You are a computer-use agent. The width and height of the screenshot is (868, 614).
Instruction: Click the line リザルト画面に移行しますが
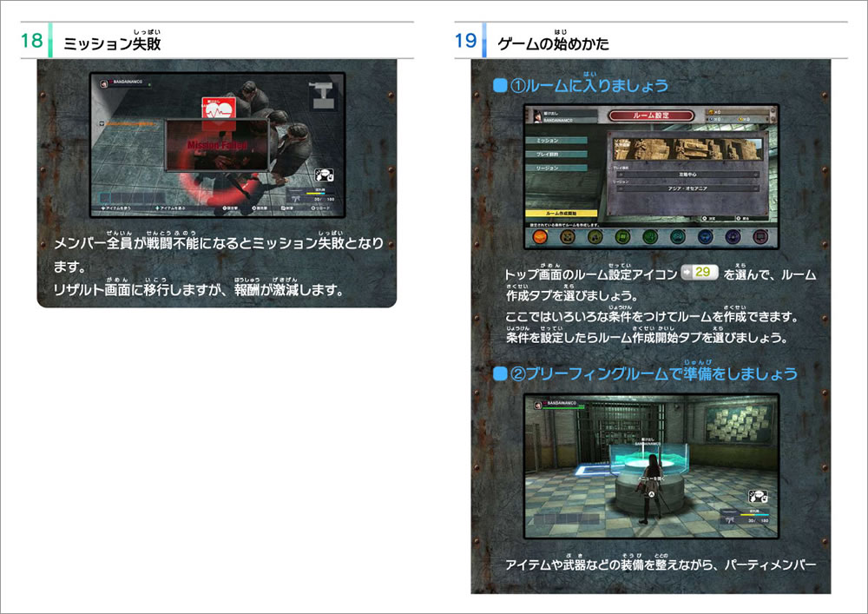click(x=198, y=289)
